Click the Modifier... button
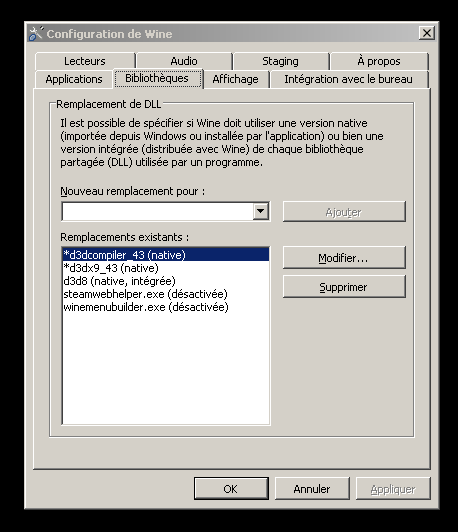 (344, 258)
